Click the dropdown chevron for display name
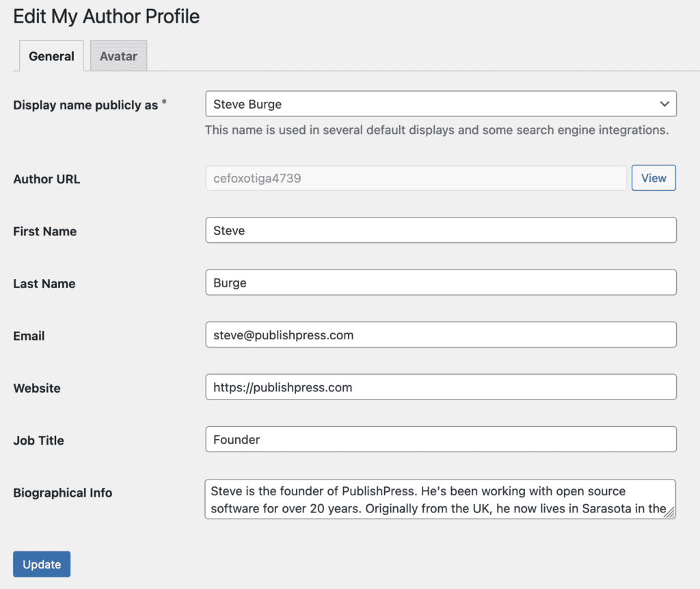 (664, 104)
